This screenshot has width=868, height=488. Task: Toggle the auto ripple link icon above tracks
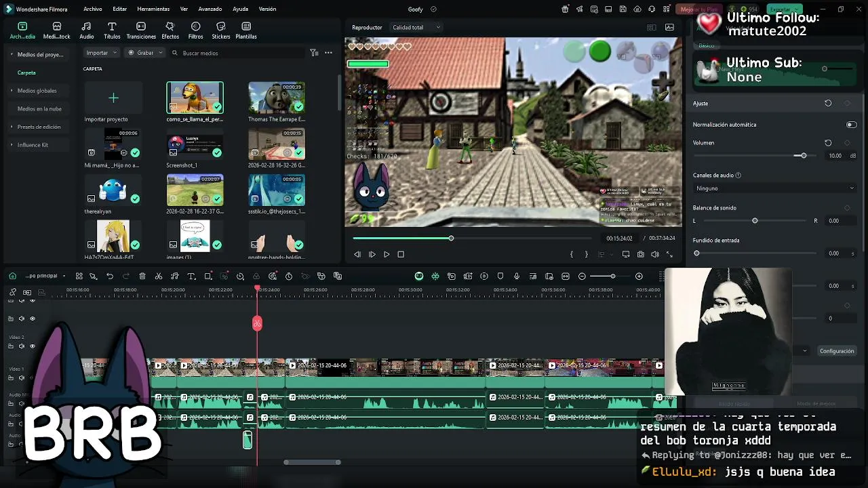(13, 292)
